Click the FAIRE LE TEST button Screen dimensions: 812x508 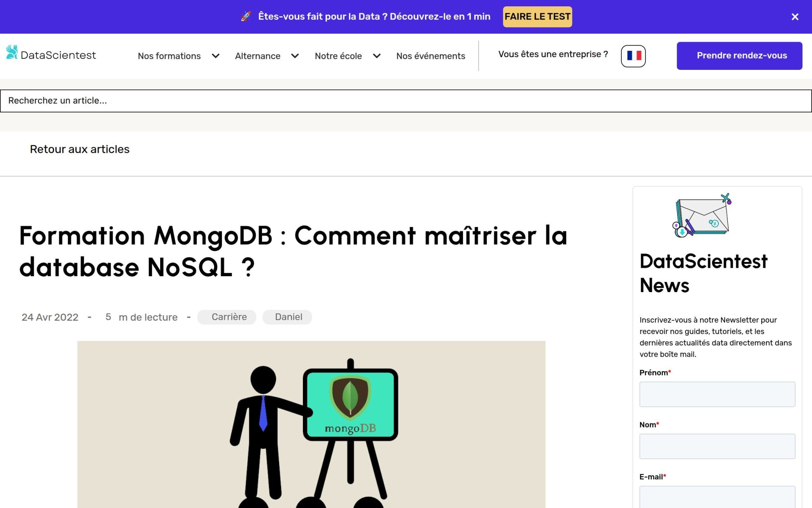[537, 17]
